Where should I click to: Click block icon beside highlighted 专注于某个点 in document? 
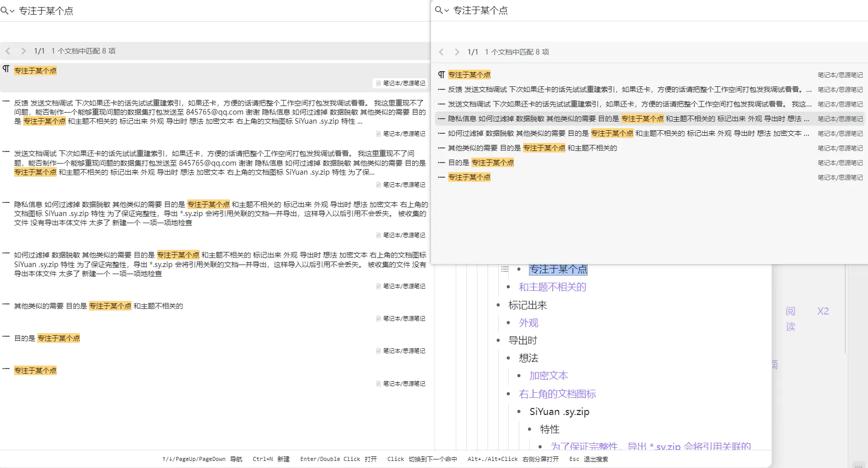pos(504,269)
